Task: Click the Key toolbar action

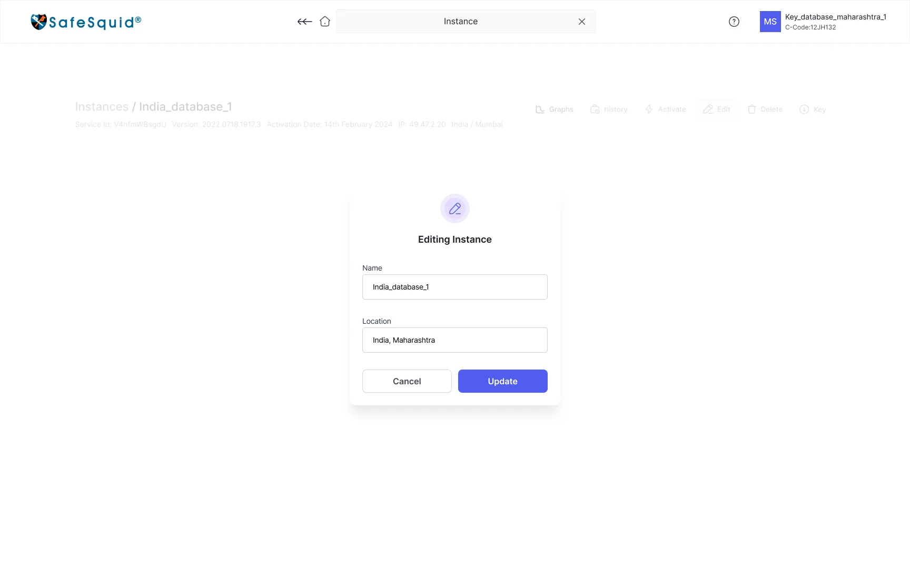Action: point(813,109)
